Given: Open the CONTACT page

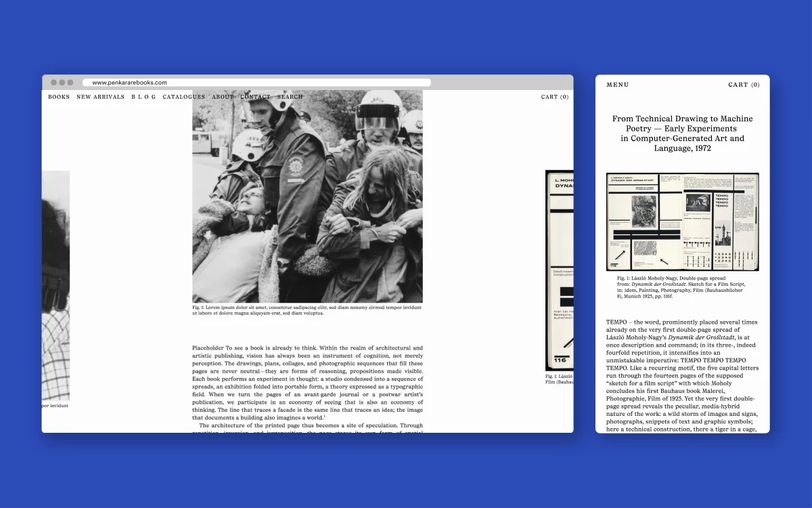Looking at the screenshot, I should click(255, 97).
